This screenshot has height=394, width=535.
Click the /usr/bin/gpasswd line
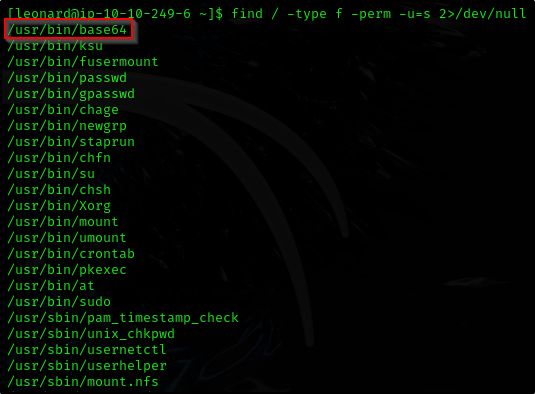click(71, 94)
